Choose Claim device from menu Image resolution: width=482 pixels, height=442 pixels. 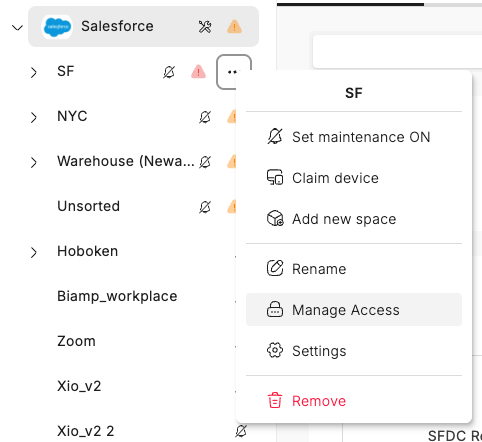pyautogui.click(x=354, y=178)
